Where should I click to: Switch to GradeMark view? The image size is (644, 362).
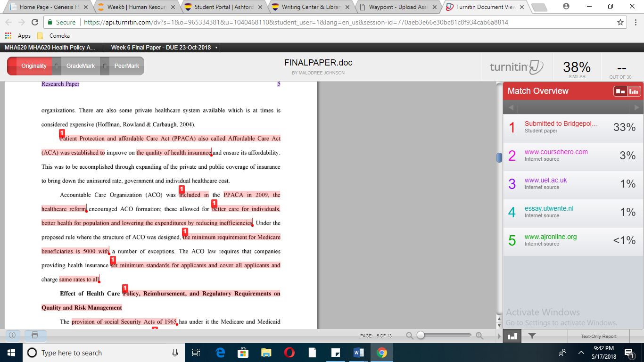(x=80, y=66)
